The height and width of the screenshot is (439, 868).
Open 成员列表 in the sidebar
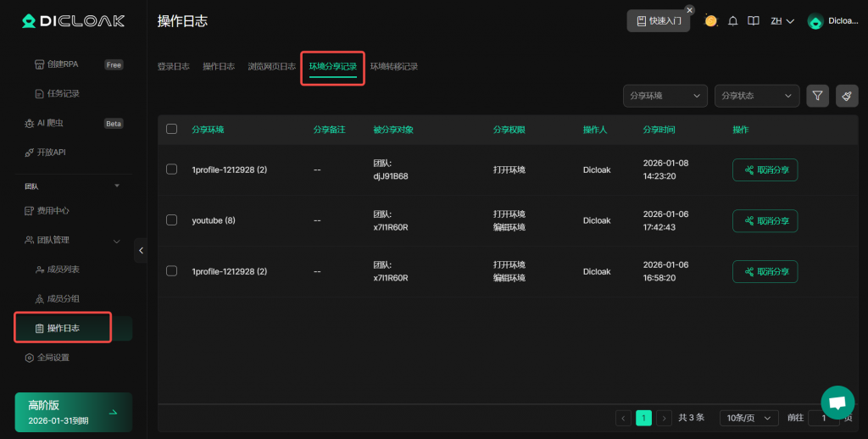[x=63, y=270]
